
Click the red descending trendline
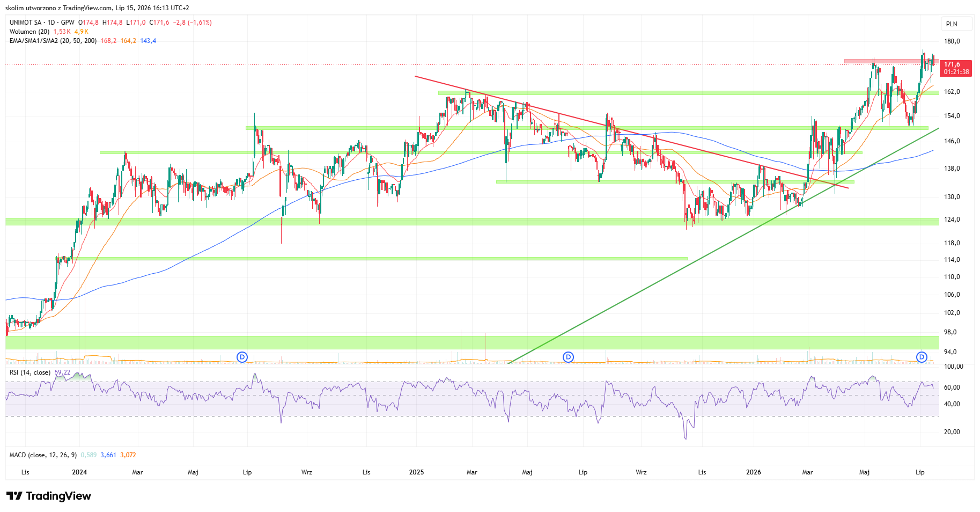click(631, 132)
